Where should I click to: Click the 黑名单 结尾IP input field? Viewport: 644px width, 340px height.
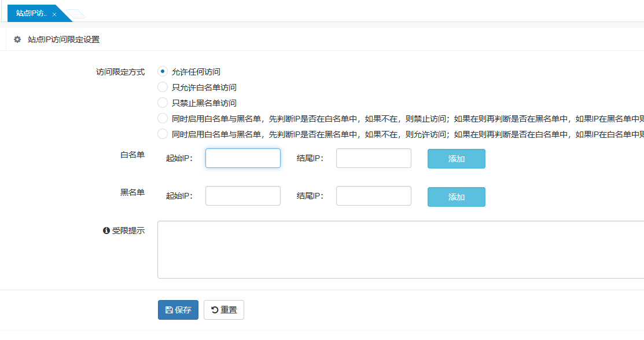(x=373, y=196)
